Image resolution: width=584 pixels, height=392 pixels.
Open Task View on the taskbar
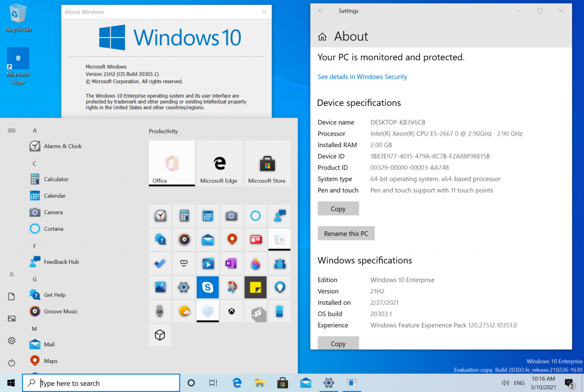213,383
